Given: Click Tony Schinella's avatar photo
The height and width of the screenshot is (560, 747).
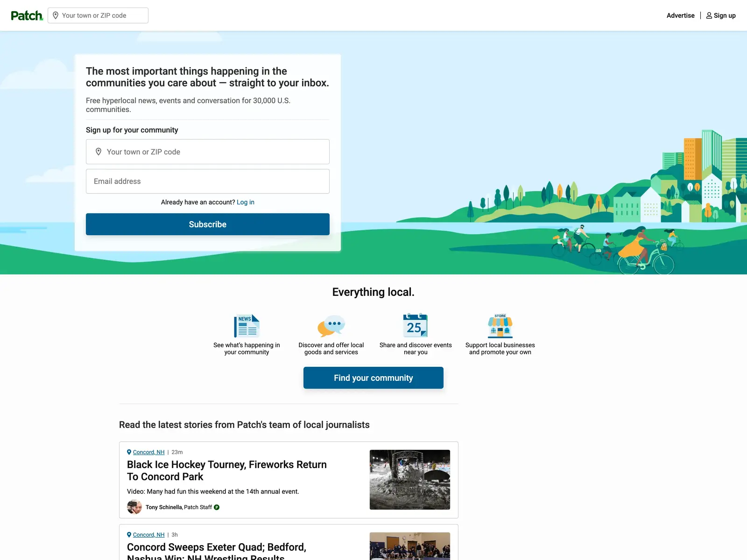Looking at the screenshot, I should [134, 507].
